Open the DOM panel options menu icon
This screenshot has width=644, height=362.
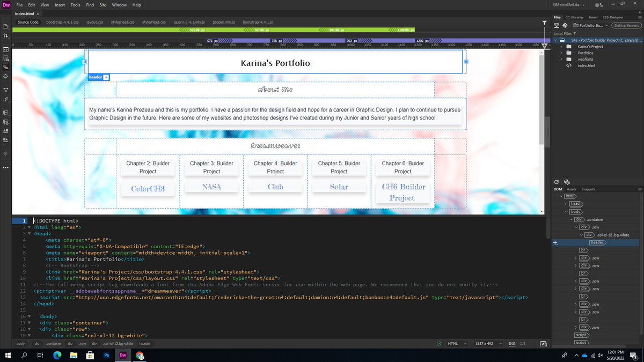[x=640, y=189]
